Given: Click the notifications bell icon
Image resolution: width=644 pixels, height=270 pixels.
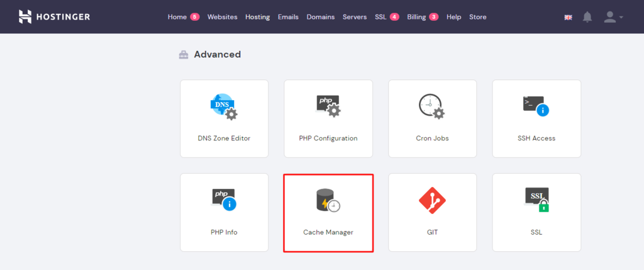Looking at the screenshot, I should pos(587,17).
